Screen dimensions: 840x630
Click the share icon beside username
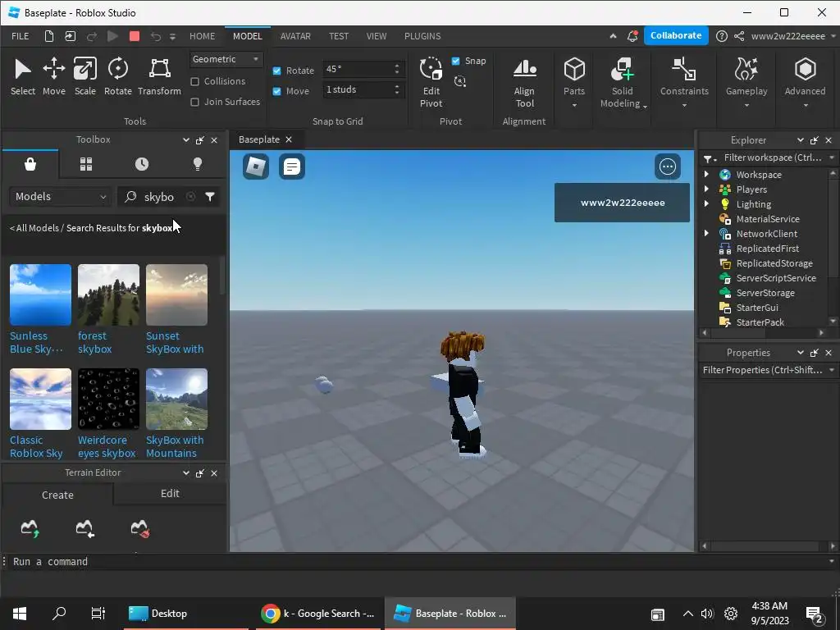coord(739,36)
